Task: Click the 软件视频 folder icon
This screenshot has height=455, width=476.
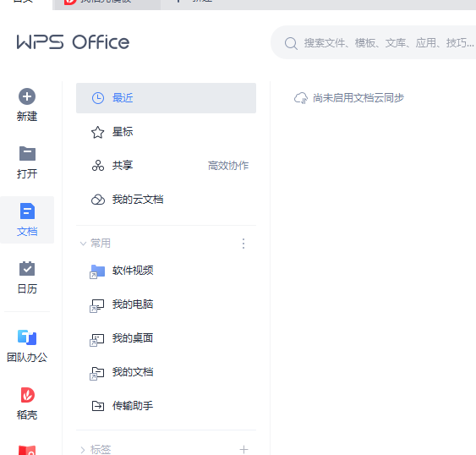Action: click(97, 271)
